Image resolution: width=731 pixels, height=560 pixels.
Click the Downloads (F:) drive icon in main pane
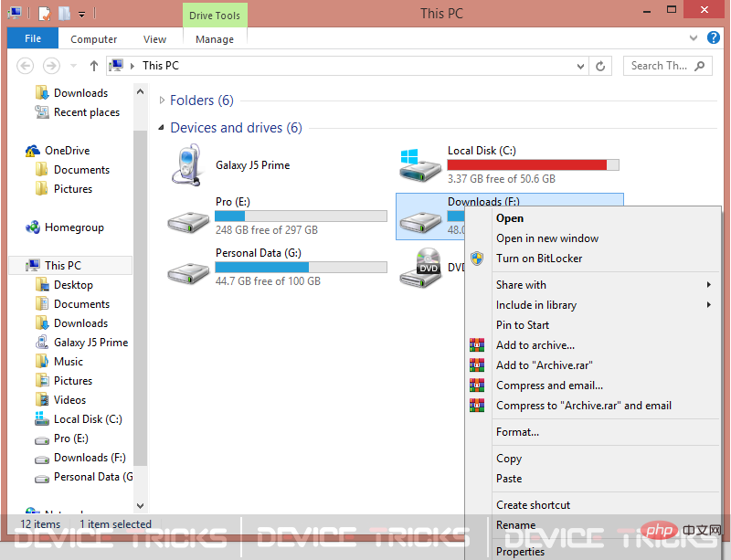[420, 222]
